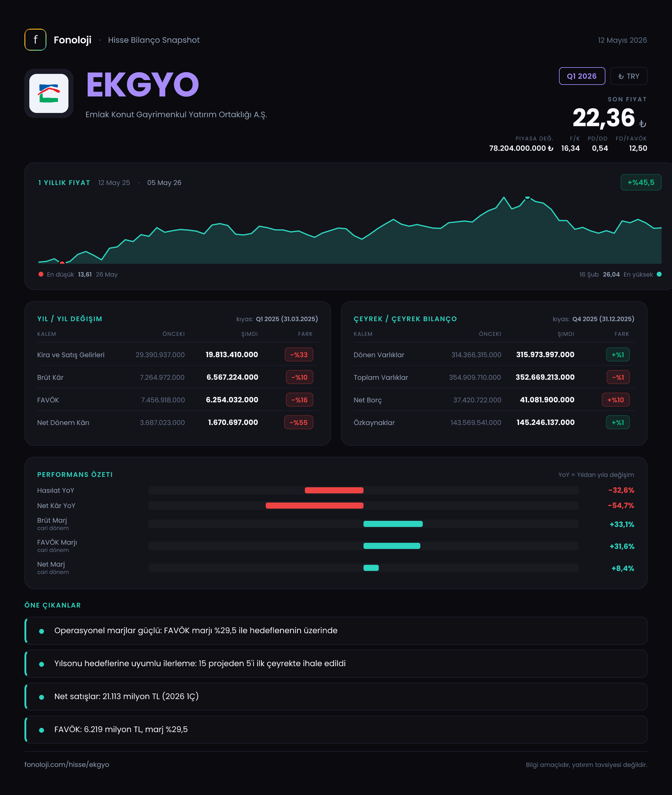Image resolution: width=672 pixels, height=795 pixels.
Task: Click the -54,7% Net Kâr YoY value
Action: coord(621,505)
